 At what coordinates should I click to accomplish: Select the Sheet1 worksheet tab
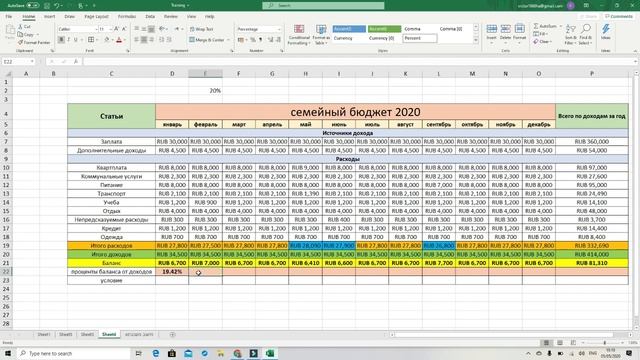44,334
